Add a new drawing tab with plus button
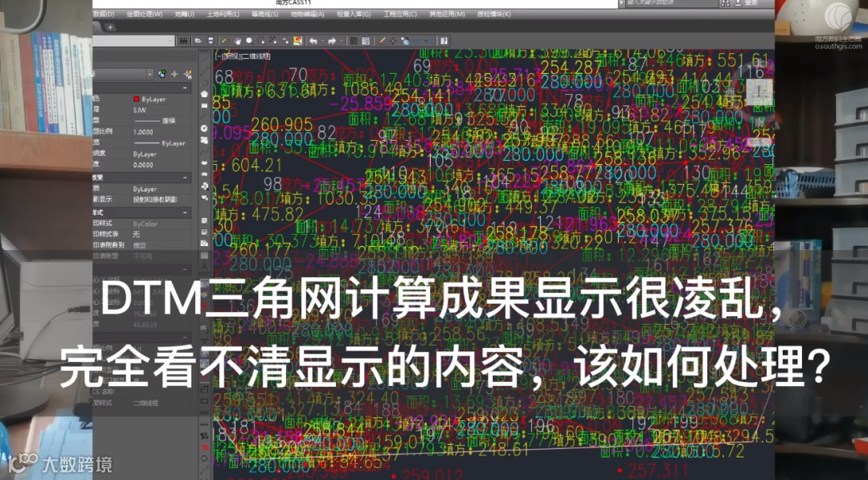 110,27
